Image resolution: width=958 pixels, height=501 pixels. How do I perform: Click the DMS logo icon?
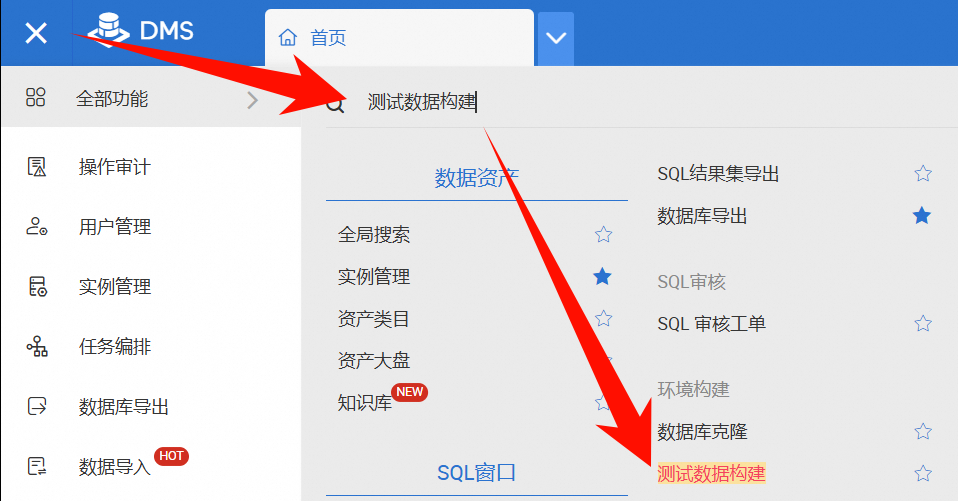tap(108, 29)
